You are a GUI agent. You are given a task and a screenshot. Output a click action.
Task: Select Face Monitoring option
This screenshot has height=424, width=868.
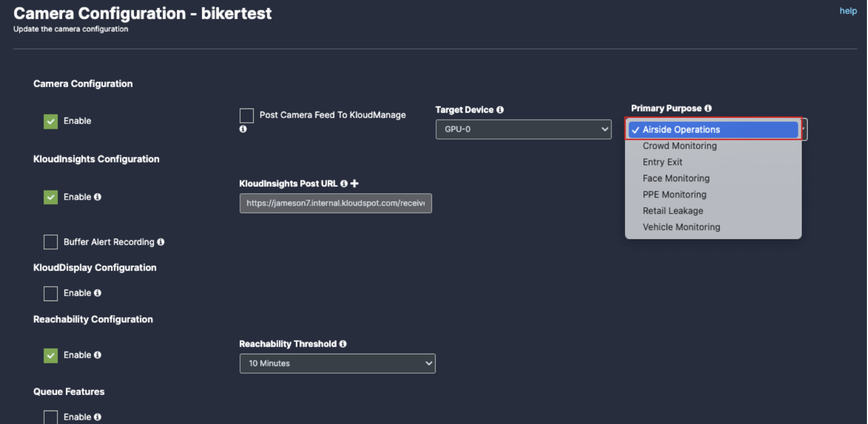point(713,178)
